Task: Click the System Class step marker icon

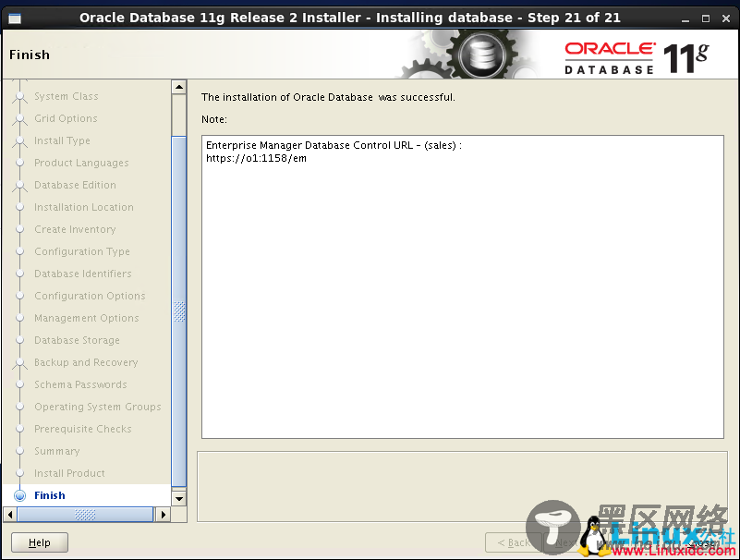Action: (x=19, y=97)
